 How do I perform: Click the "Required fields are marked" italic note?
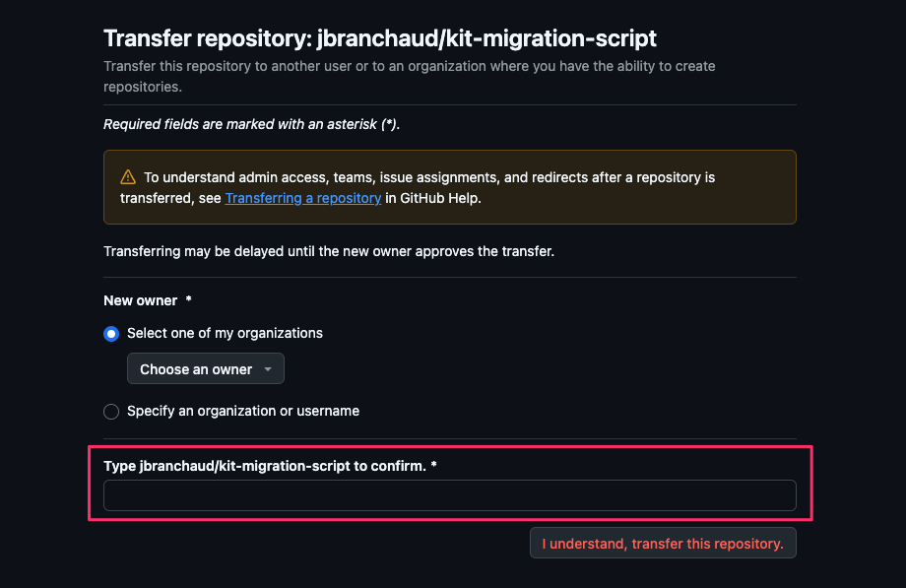pyautogui.click(x=251, y=124)
